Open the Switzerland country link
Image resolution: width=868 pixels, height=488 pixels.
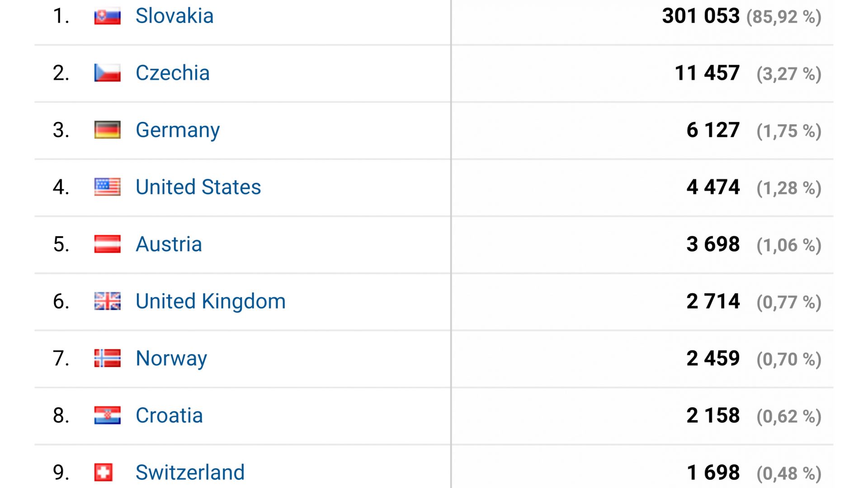point(190,472)
